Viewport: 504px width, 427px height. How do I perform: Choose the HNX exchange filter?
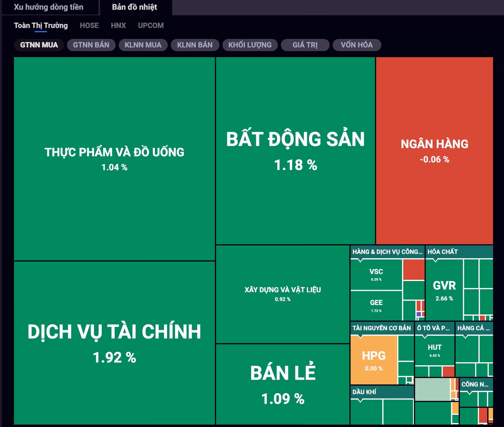click(x=118, y=26)
